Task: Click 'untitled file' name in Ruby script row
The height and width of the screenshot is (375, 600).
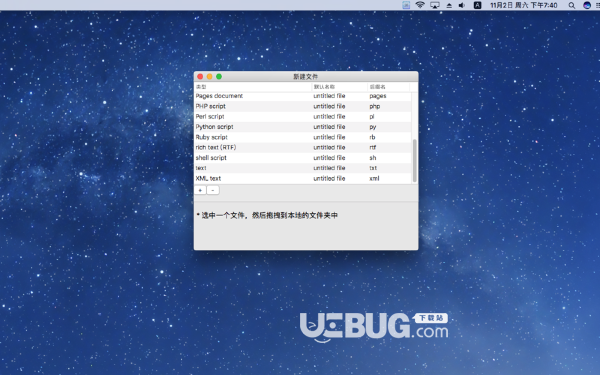Action: (329, 137)
